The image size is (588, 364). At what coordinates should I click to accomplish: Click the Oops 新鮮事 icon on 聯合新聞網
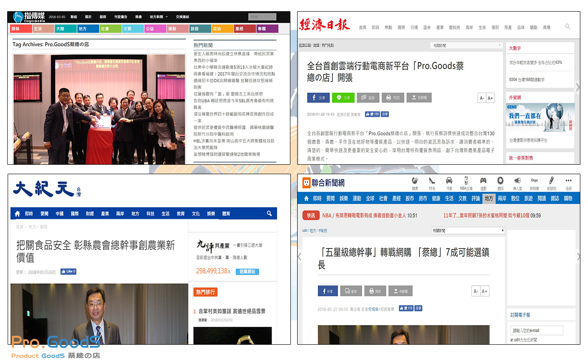534,180
